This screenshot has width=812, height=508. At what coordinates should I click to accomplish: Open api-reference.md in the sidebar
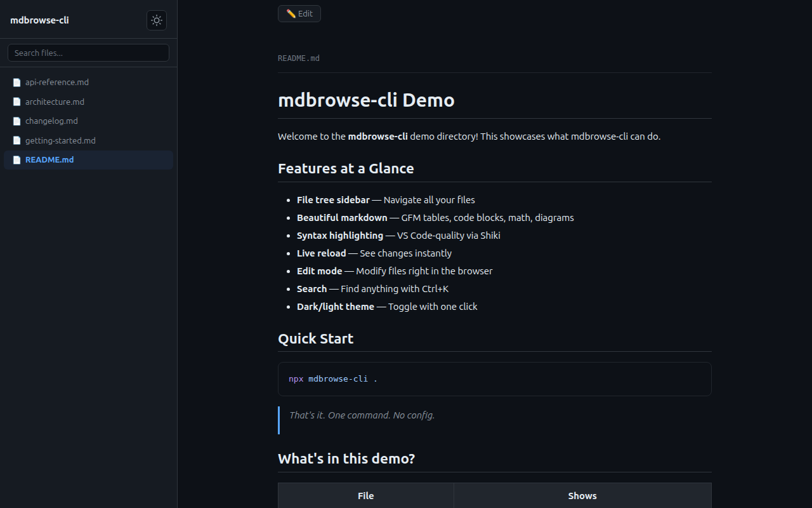(x=88, y=83)
